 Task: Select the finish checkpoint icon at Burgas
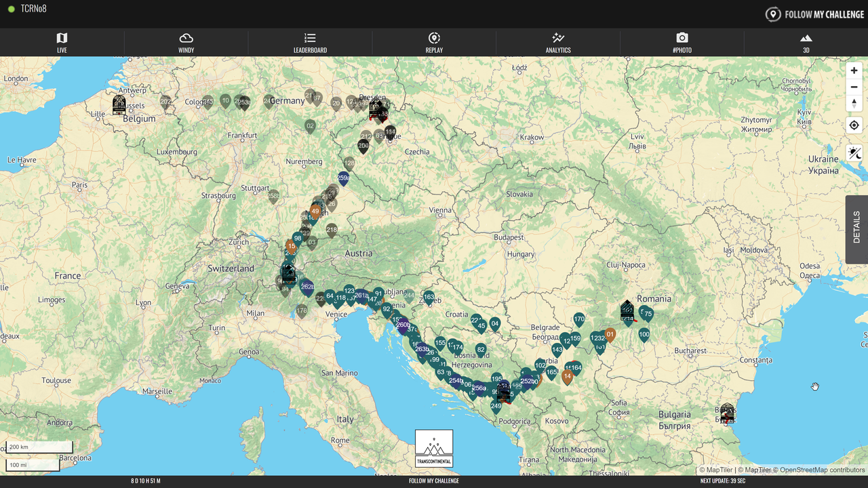727,413
